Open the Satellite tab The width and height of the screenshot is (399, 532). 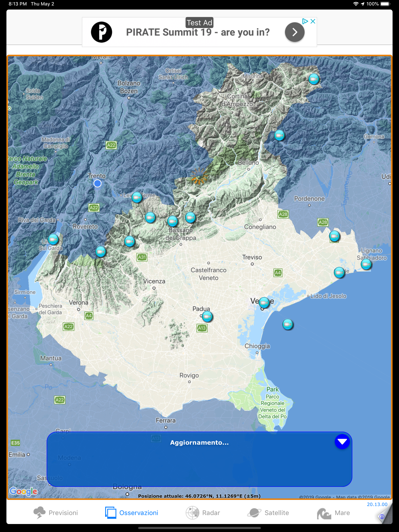tap(268, 513)
